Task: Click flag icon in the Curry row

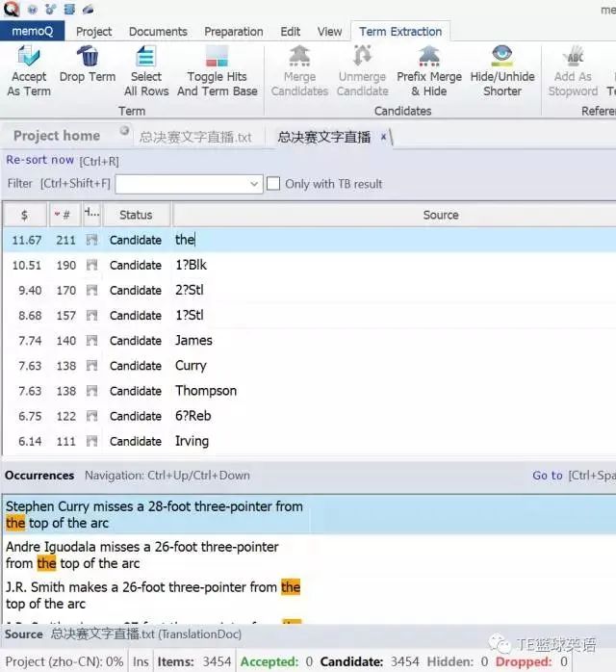Action: (x=91, y=366)
